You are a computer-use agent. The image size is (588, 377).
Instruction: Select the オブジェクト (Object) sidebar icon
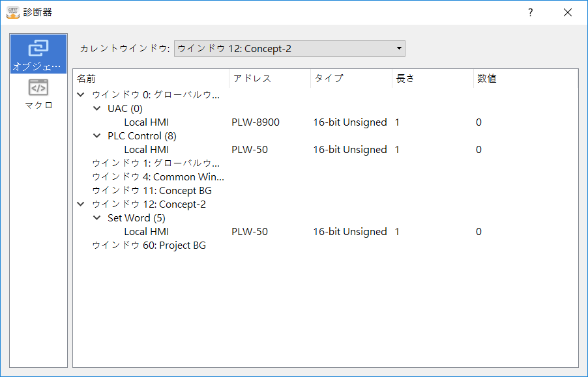coord(38,54)
